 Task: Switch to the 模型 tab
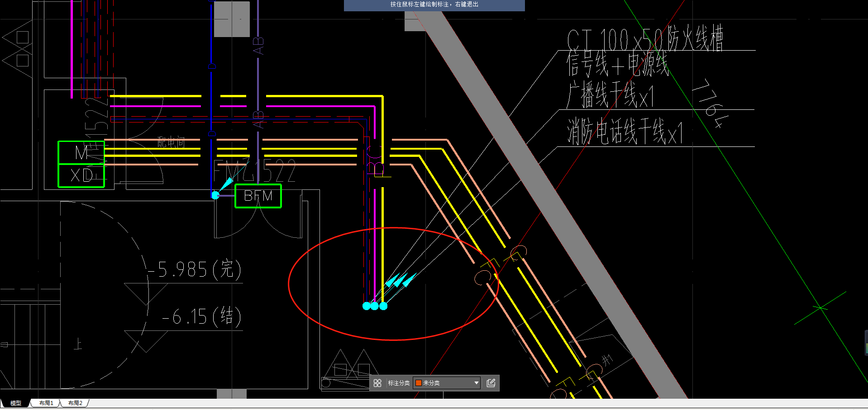point(15,403)
